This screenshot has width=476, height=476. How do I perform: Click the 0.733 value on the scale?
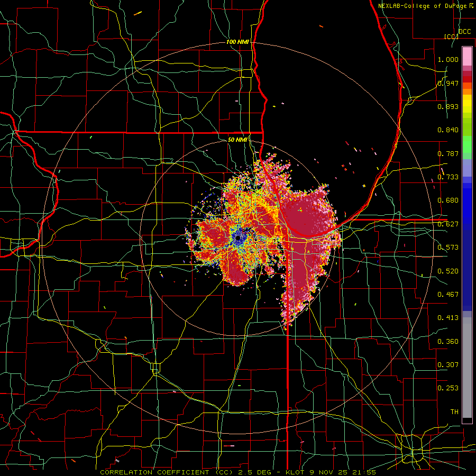coord(448,177)
